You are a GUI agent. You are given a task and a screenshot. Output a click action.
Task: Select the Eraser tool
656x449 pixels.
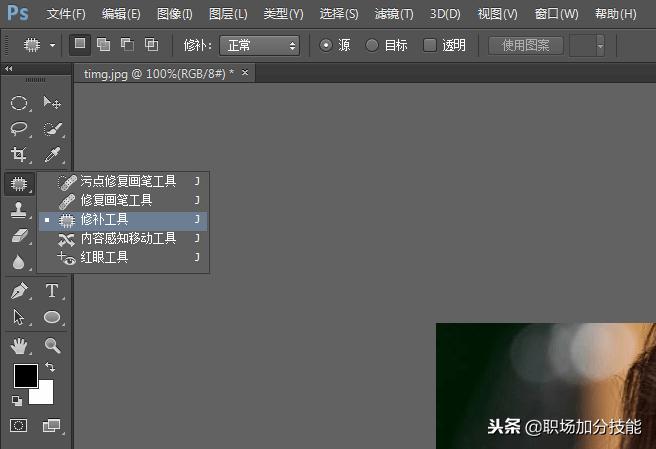19,236
